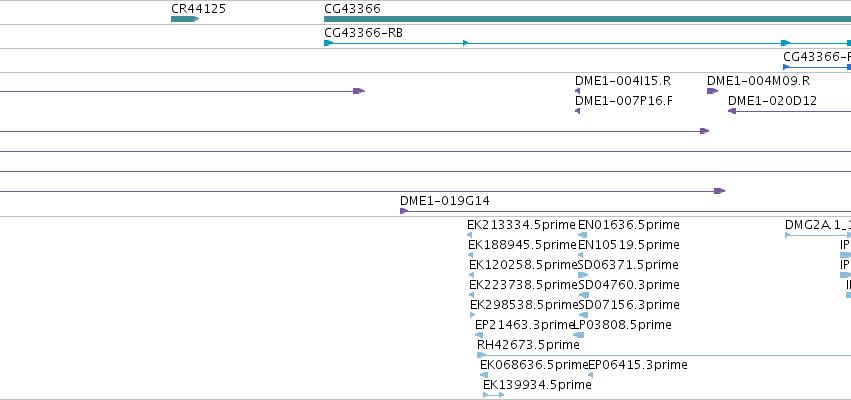Screen dimensions: 851x400
Task: Select the EN01636.5prime EST marker
Action: coord(582,235)
